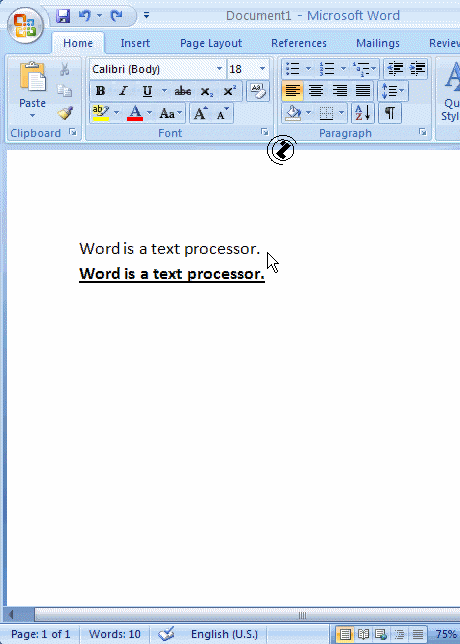This screenshot has height=644, width=460.
Task: Increase paragraph indent
Action: (417, 69)
